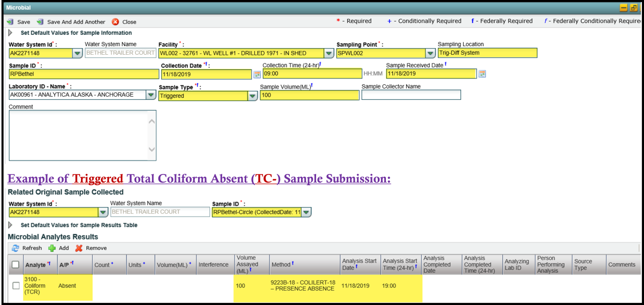Screen dimensions: 644x305
Task: Open the Collection Date calendar picker
Action: 257,74
